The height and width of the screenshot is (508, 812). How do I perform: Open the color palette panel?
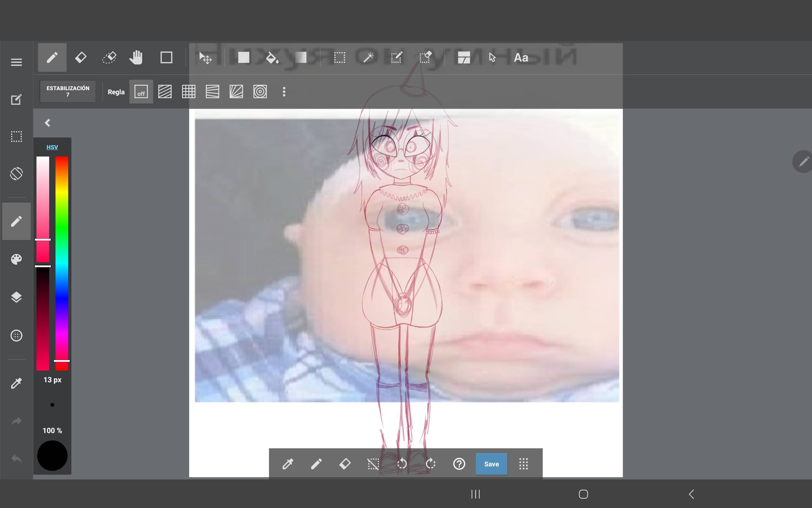pos(16,259)
